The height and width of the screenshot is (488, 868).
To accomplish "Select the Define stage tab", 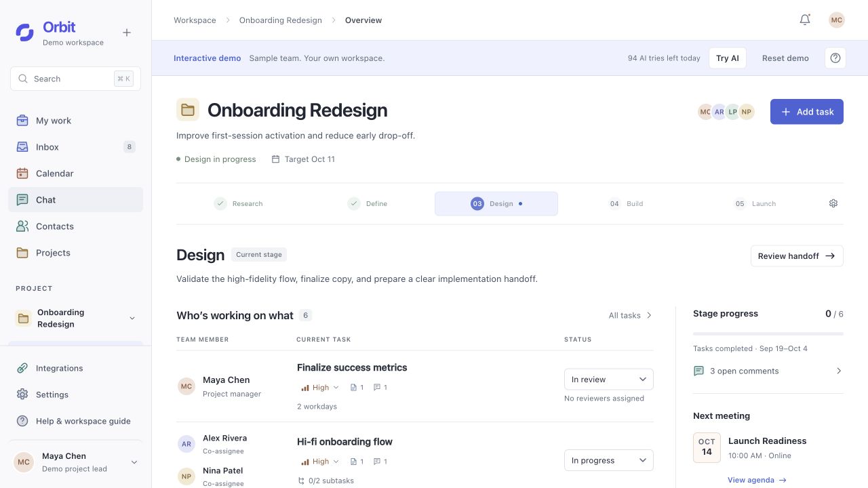I will 368,203.
